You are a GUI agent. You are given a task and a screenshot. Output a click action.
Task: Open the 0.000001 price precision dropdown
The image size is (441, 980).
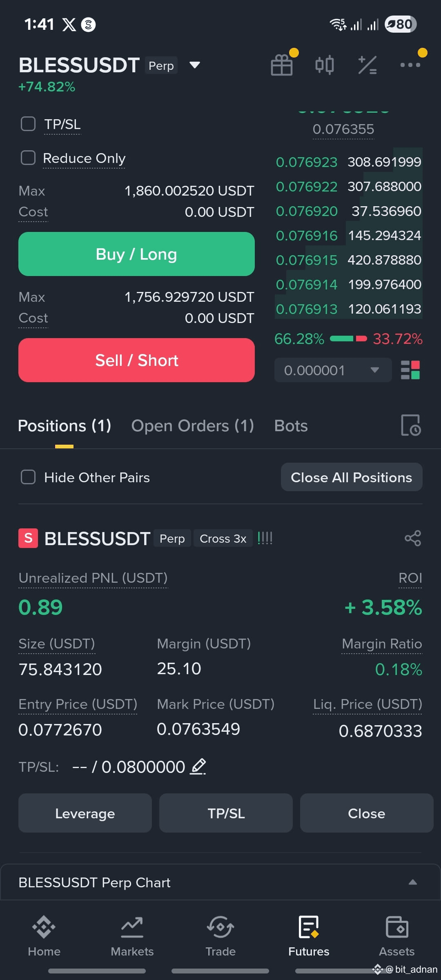coord(333,370)
